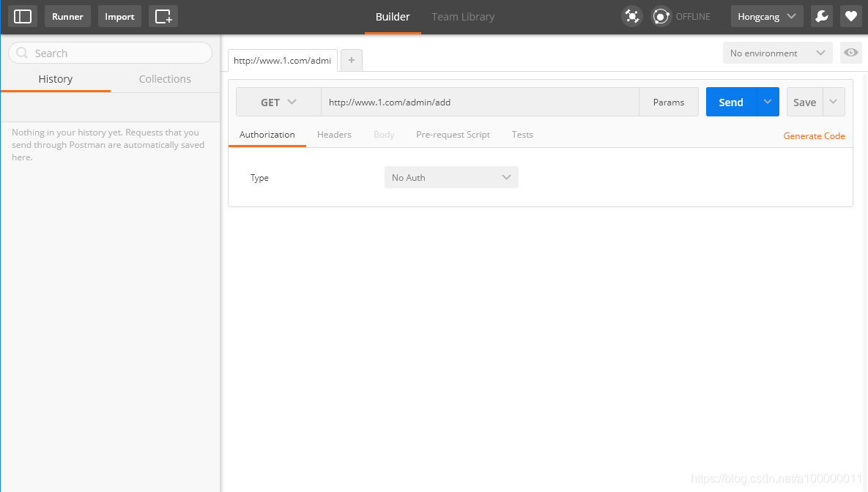Open new window icon button
868x492 pixels.
(163, 17)
